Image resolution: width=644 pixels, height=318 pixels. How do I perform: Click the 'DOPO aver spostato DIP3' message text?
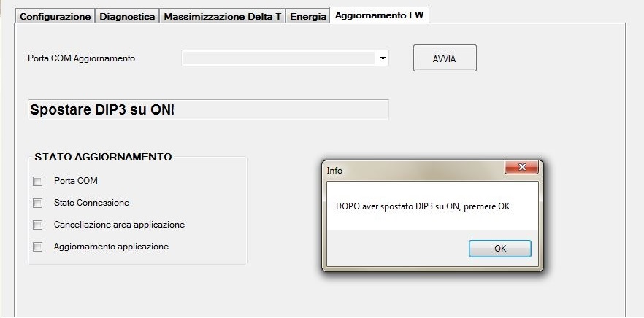(418, 206)
